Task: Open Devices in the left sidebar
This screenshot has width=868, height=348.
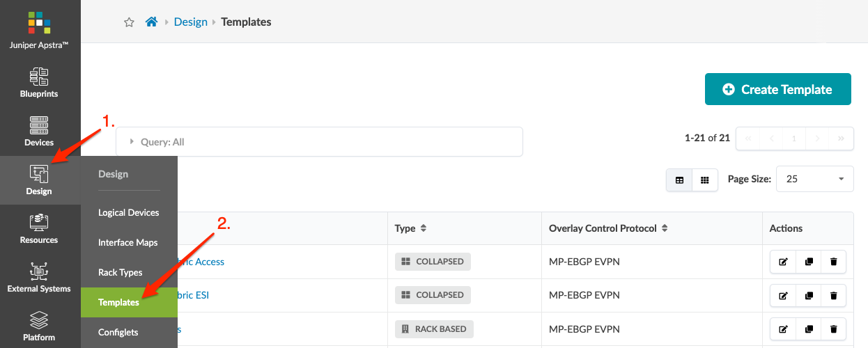Action: coord(40,132)
